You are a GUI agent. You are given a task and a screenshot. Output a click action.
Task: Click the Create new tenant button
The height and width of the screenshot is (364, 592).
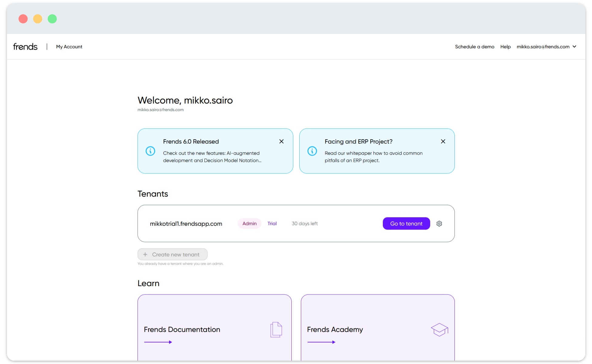(x=172, y=254)
